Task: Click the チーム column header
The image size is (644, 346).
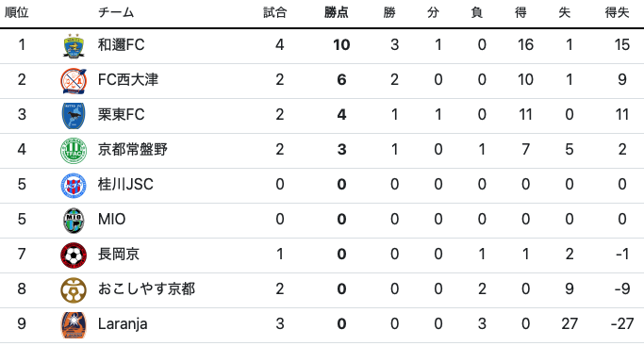Action: click(x=116, y=12)
